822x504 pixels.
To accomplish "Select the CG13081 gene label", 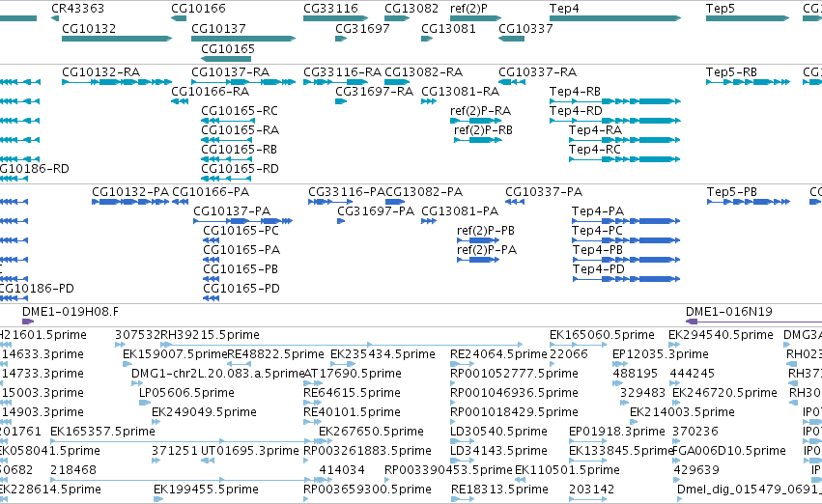I will (448, 28).
